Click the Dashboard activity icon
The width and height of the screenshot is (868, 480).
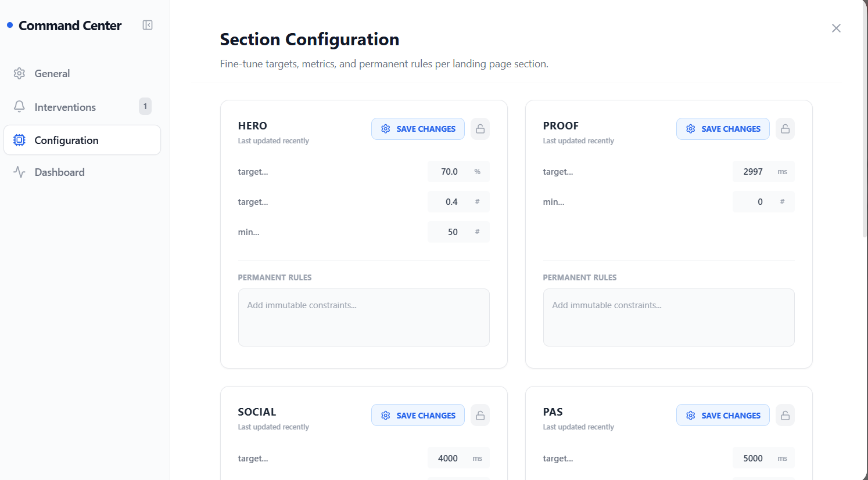pos(20,172)
